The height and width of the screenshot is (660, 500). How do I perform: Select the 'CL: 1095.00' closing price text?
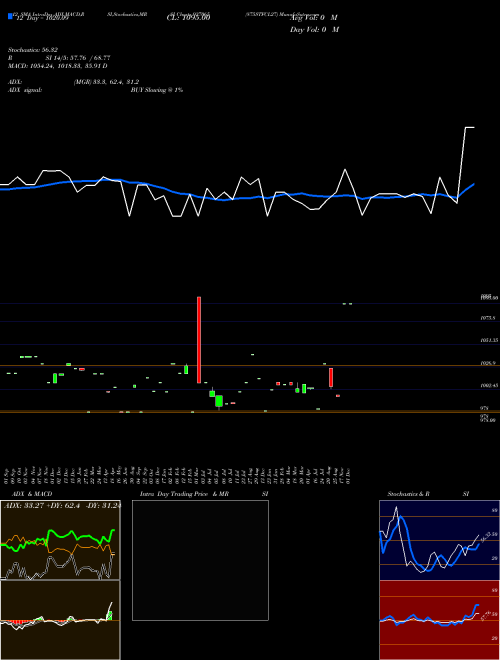[x=188, y=18]
